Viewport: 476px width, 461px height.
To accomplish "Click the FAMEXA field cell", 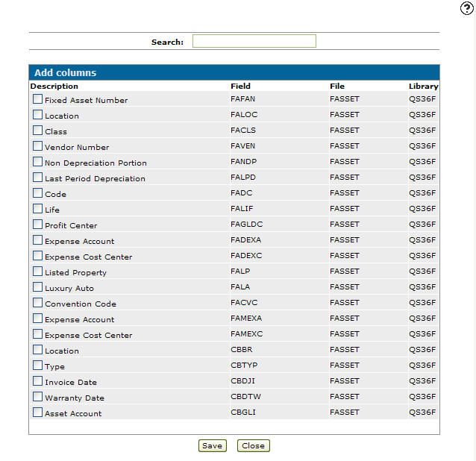I will (246, 319).
